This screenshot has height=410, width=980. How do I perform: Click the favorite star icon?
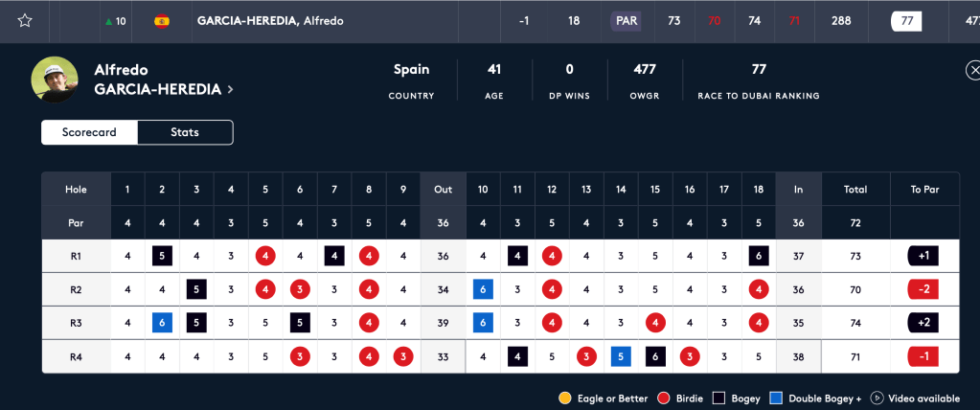tap(25, 21)
